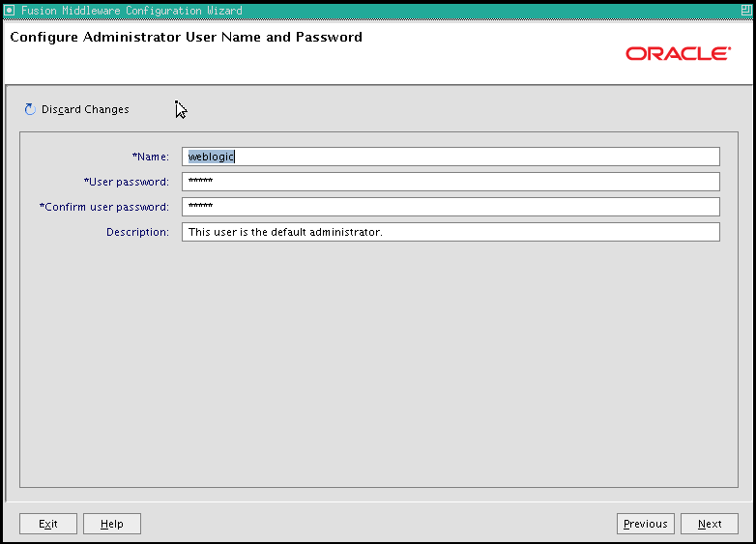The image size is (756, 544).
Task: Focus the Name input field
Action: click(x=451, y=157)
